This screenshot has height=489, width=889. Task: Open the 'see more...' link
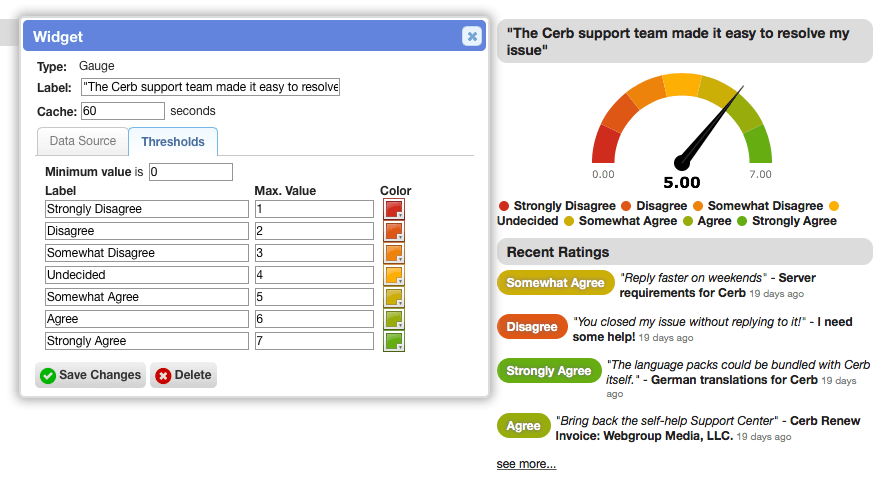pyautogui.click(x=526, y=464)
